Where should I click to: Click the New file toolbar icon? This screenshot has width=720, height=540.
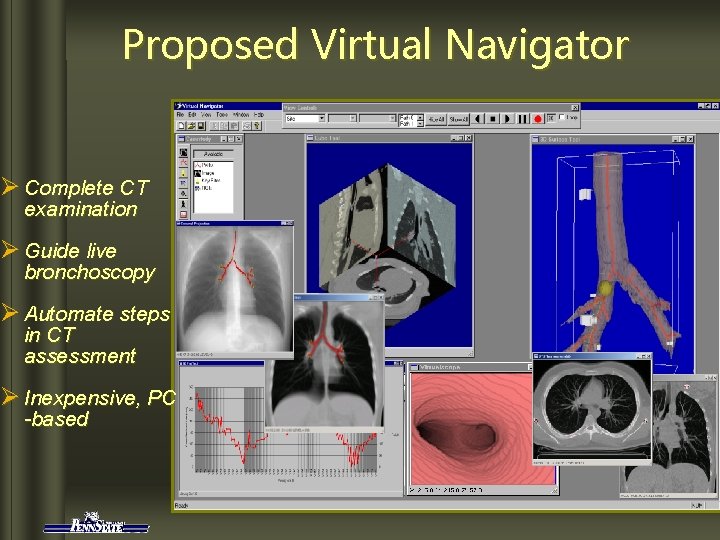181,125
